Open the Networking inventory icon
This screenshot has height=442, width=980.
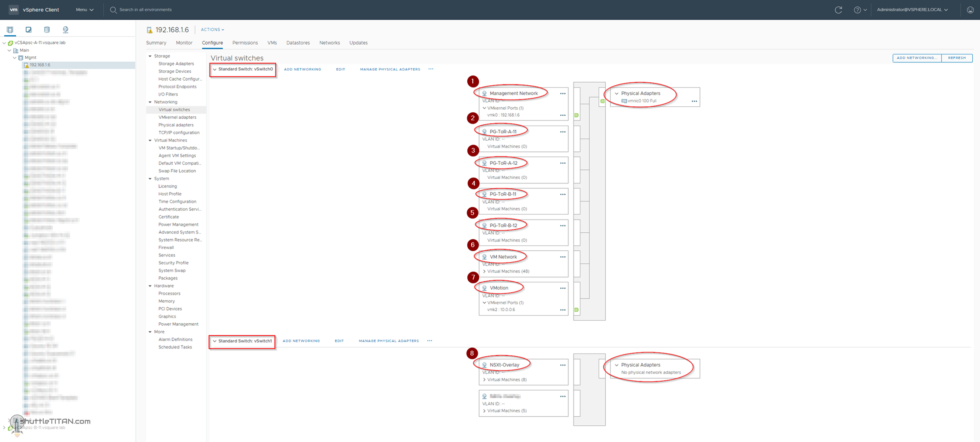65,30
